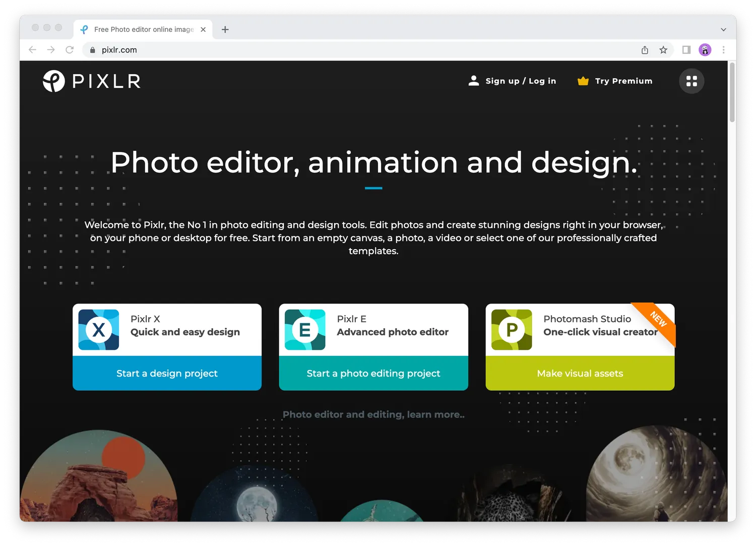Click the gold crown premium icon
The image size is (756, 546).
point(583,81)
